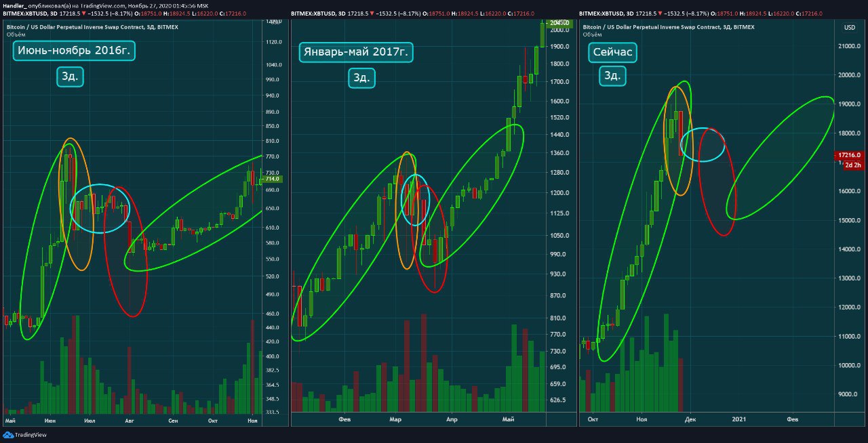Click the 'Июнь-ноябрь 2016г.' chart label

pos(74,51)
